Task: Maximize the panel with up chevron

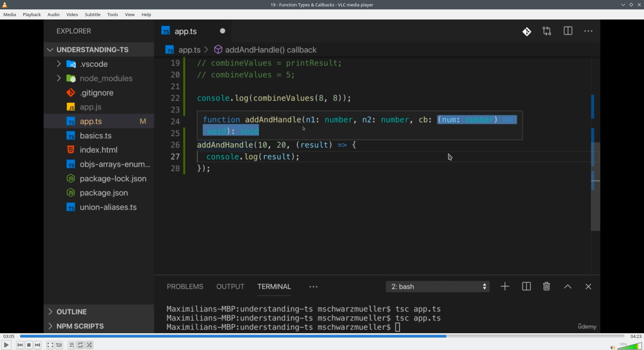Action: 568,287
